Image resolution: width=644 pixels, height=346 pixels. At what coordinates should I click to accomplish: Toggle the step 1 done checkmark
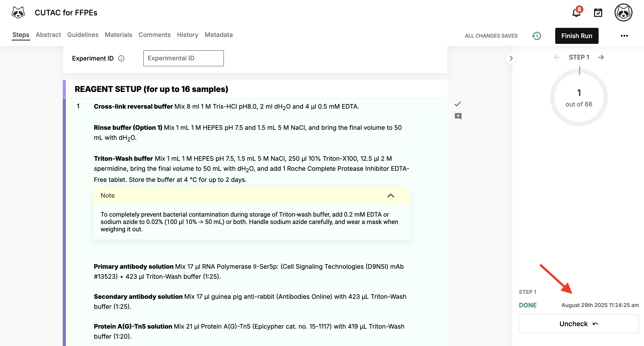[458, 104]
